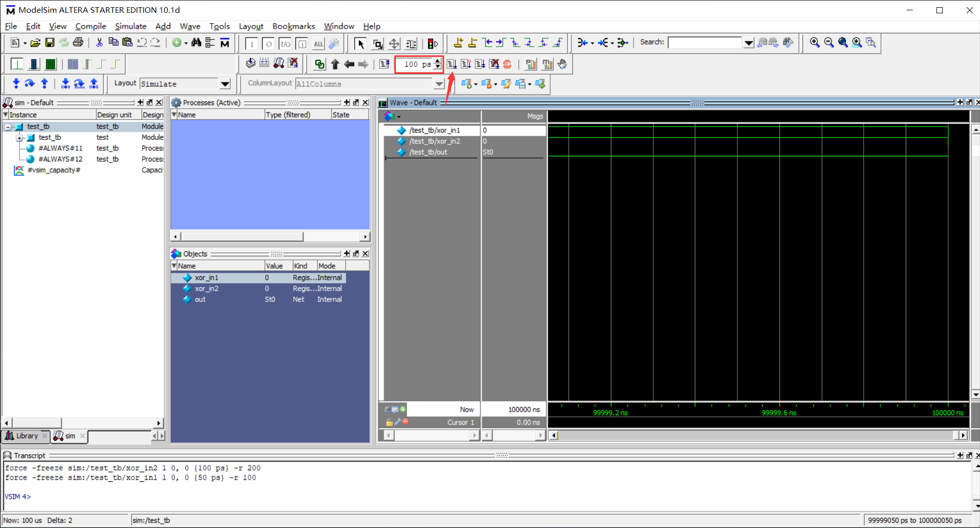This screenshot has height=528, width=980.
Task: Select the Zoom Full tool
Action: (843, 43)
